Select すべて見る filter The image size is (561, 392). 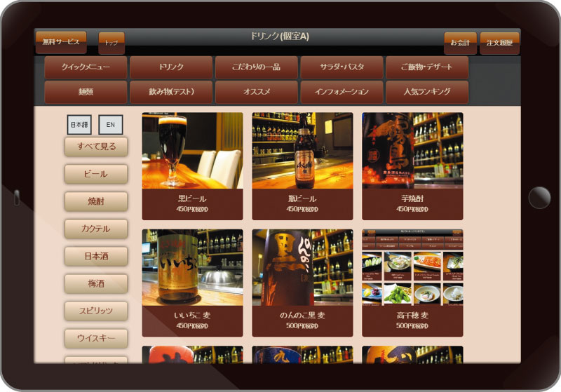point(96,147)
